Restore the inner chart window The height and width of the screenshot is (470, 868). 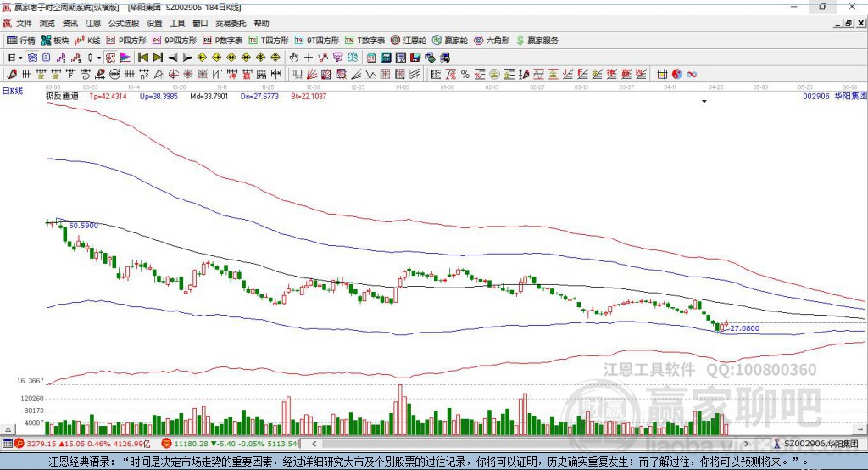tap(848, 23)
